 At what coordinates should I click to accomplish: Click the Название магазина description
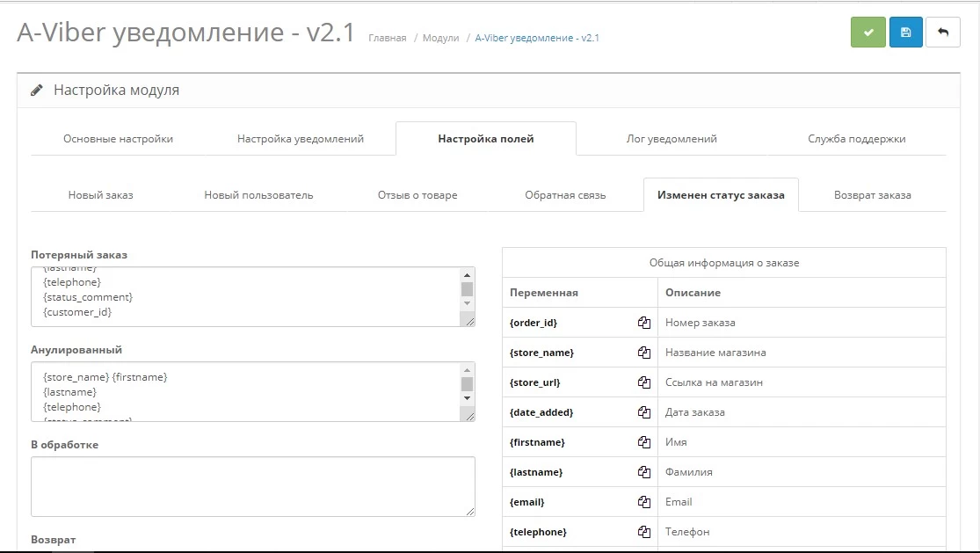(715, 353)
